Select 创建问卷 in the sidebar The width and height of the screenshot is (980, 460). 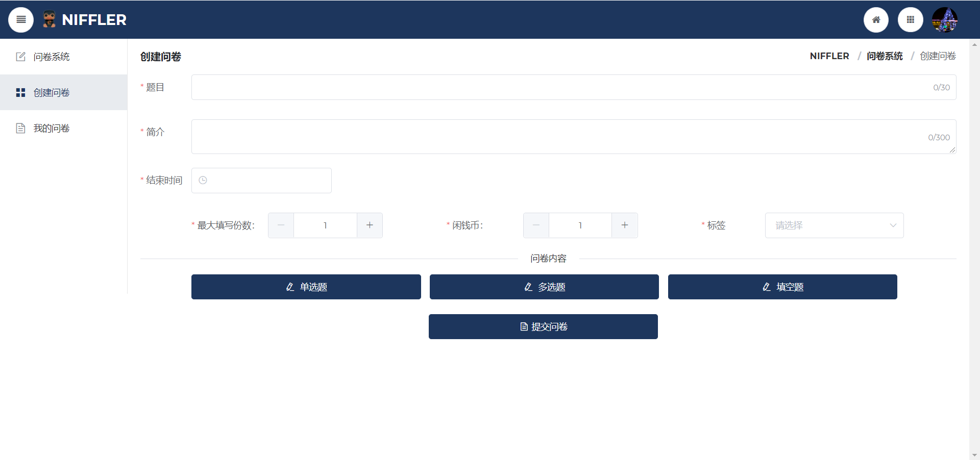51,92
